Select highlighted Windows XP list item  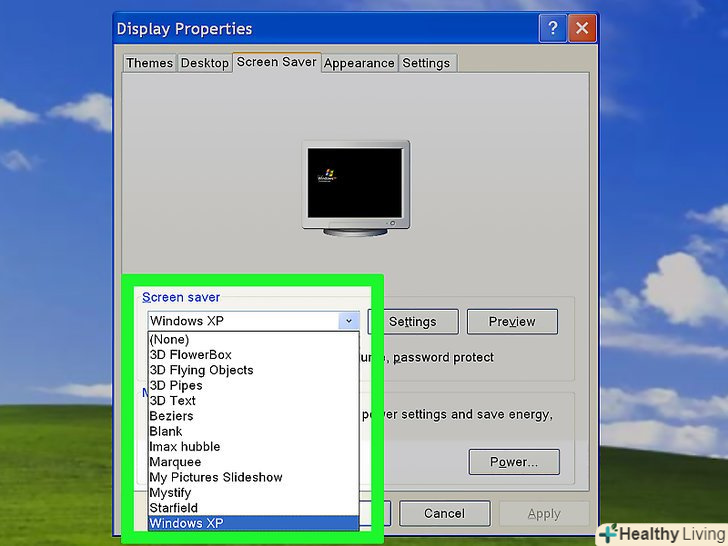pyautogui.click(x=254, y=523)
